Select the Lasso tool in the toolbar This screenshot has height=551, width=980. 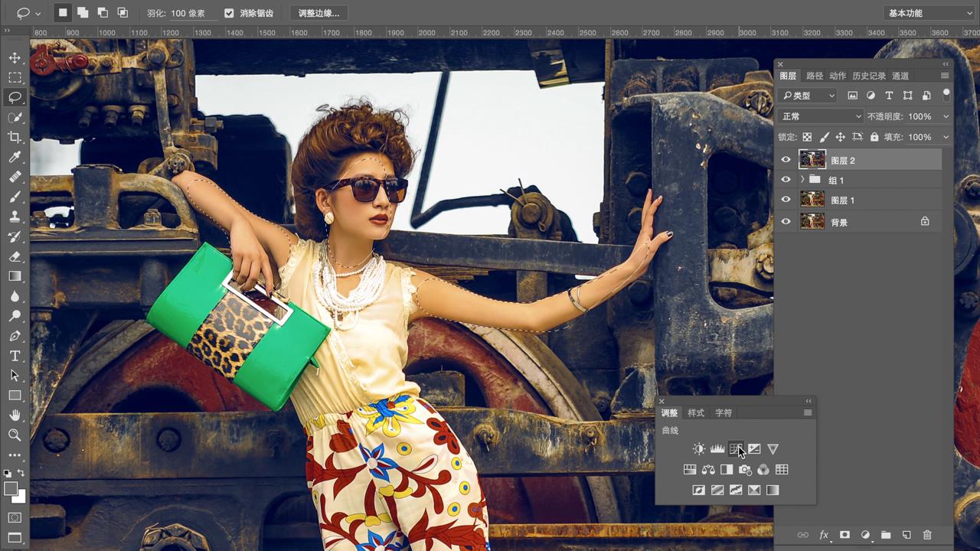pos(15,97)
